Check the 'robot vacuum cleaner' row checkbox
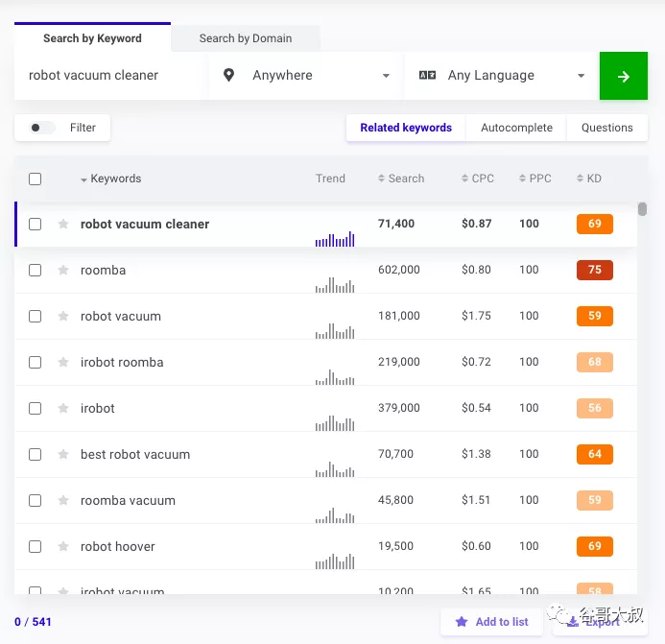665x644 pixels. coord(35,224)
